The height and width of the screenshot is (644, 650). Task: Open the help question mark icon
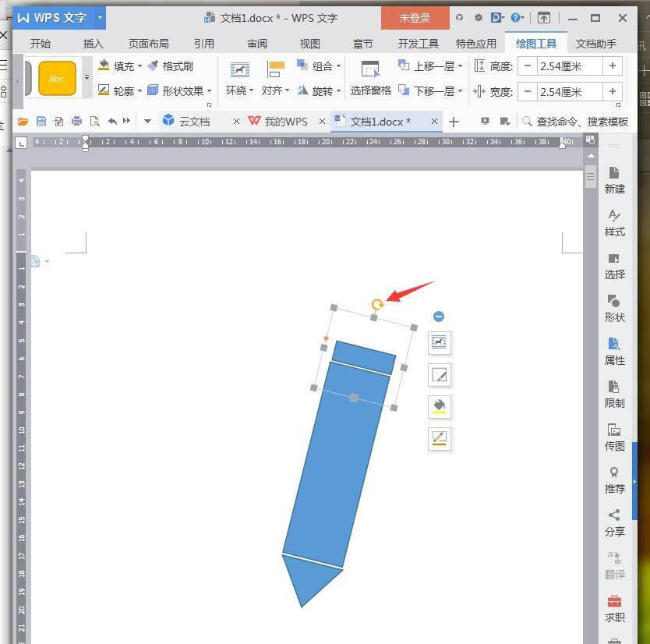coord(517,18)
